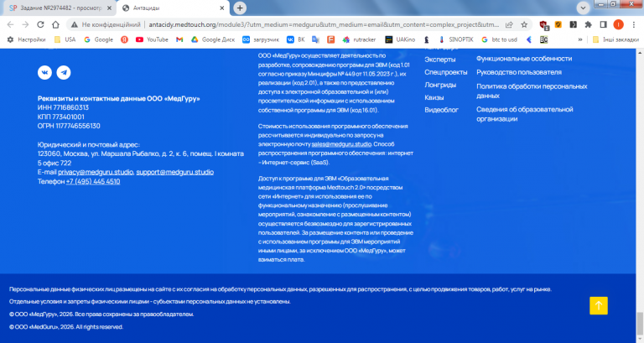Open Функциональные особенности link

[524, 59]
